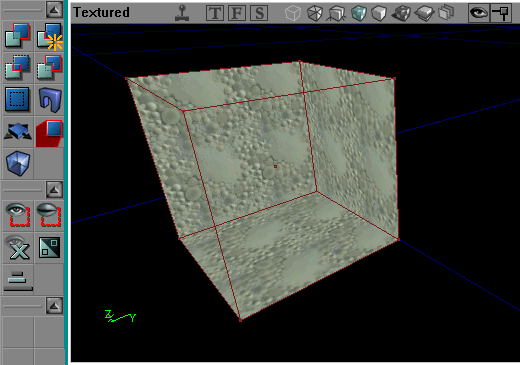Viewport: 520px width, 365px height.
Task: Toggle the lock-to-actor pin icon
Action: click(x=501, y=13)
